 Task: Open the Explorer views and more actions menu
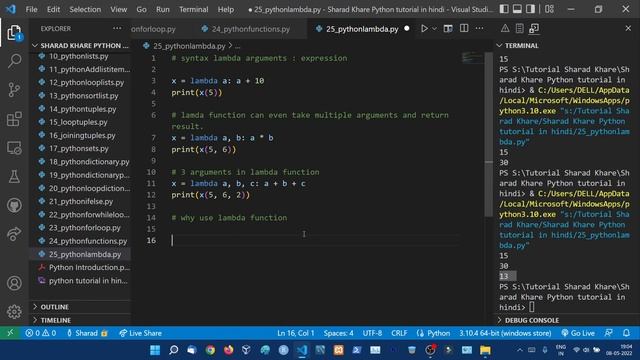117,29
